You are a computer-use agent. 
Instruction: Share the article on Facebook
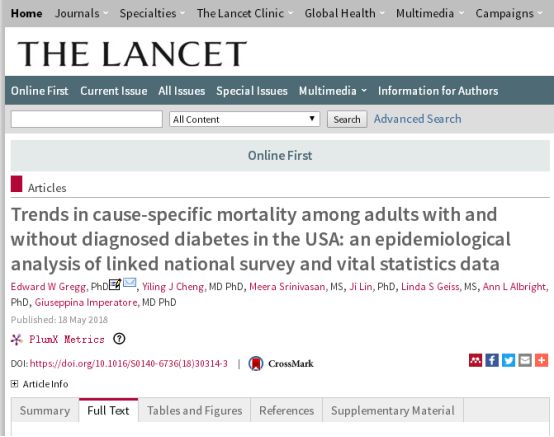[x=492, y=360]
